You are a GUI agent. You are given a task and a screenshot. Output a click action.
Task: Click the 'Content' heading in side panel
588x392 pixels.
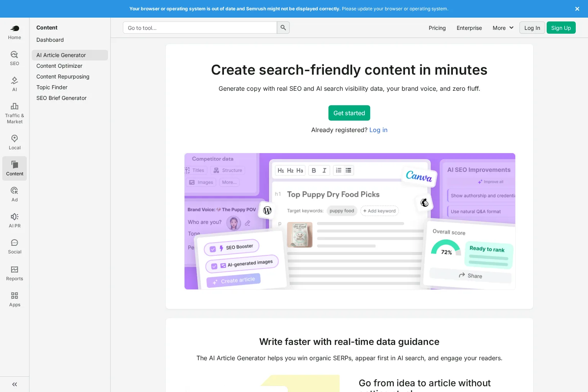[47, 28]
